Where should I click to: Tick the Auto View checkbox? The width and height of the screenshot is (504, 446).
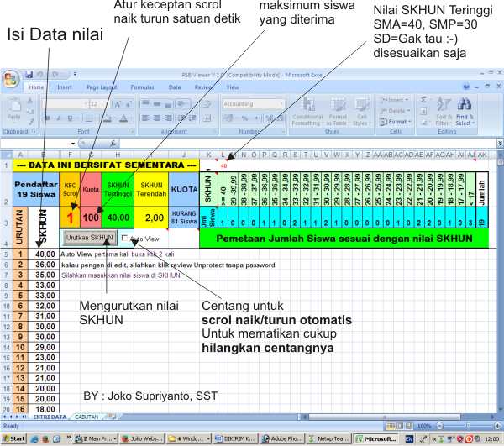tap(124, 238)
